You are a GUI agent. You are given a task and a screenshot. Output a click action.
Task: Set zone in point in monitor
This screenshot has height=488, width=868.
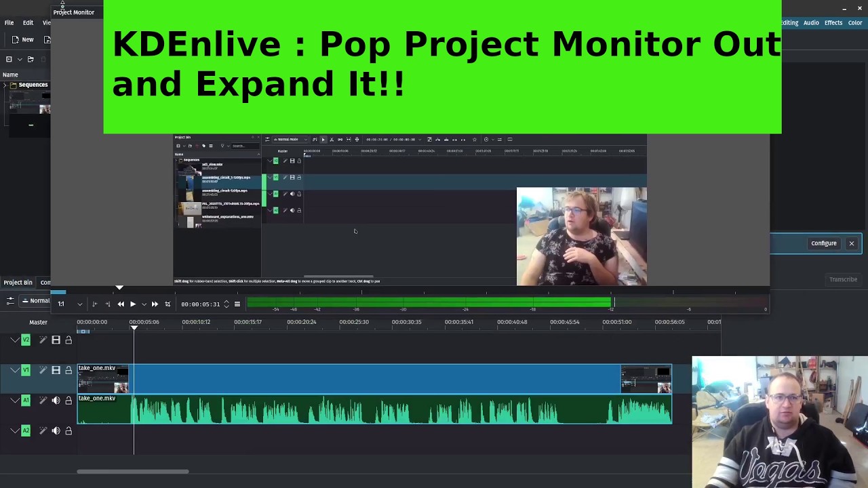click(94, 304)
